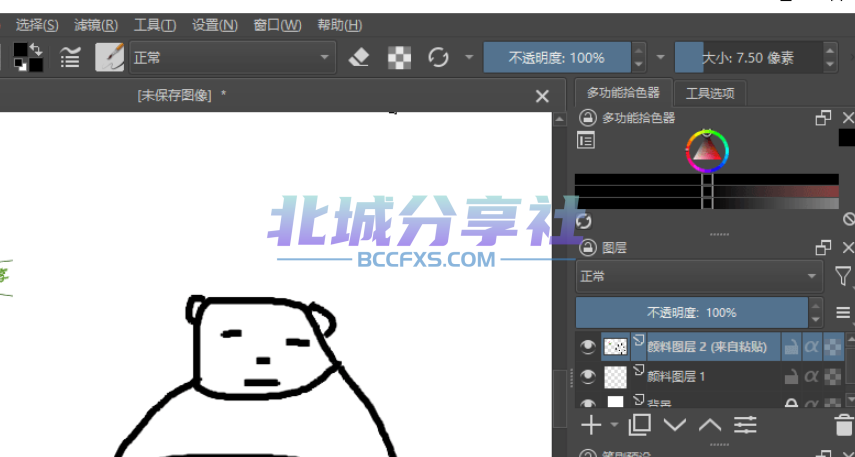Screen dimensions: 855x457
Task: Toggle lock on 颜料图层 2
Action: pyautogui.click(x=791, y=346)
